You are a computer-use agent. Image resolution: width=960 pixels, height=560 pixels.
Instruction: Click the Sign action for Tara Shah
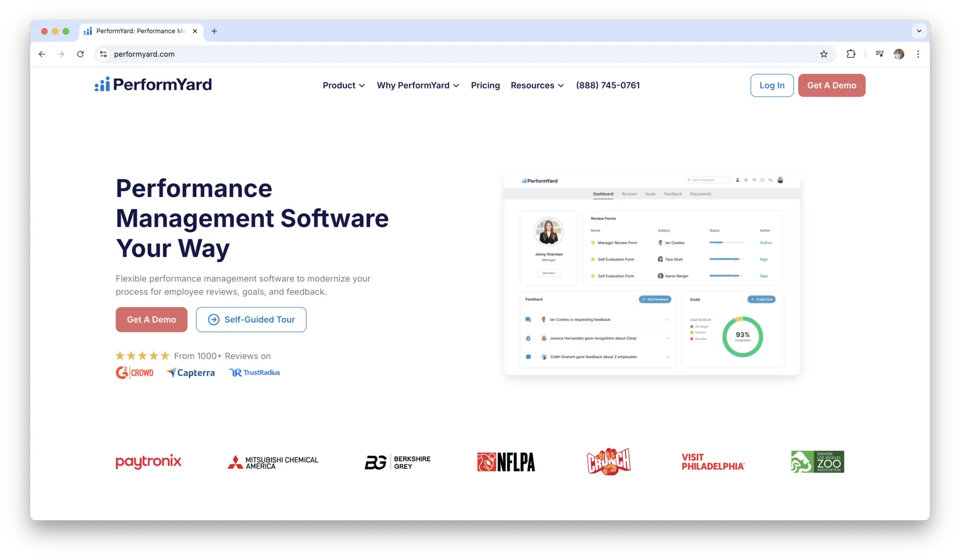(x=764, y=259)
